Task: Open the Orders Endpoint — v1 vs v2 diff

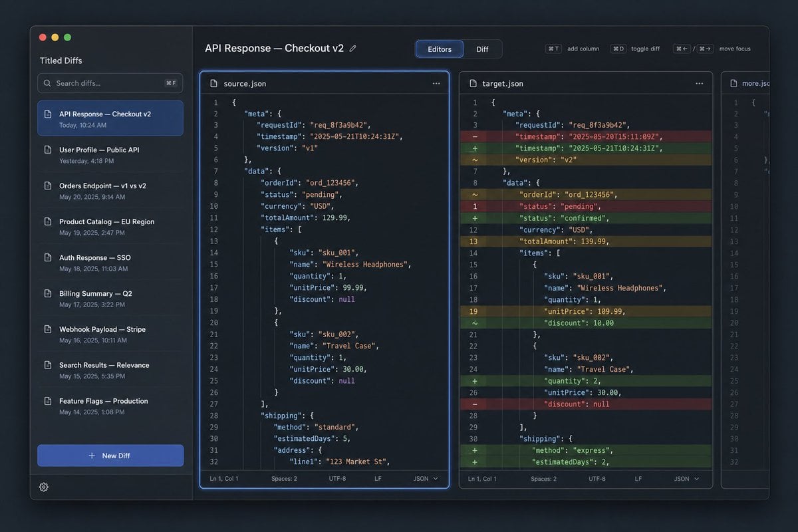Action: (x=110, y=190)
